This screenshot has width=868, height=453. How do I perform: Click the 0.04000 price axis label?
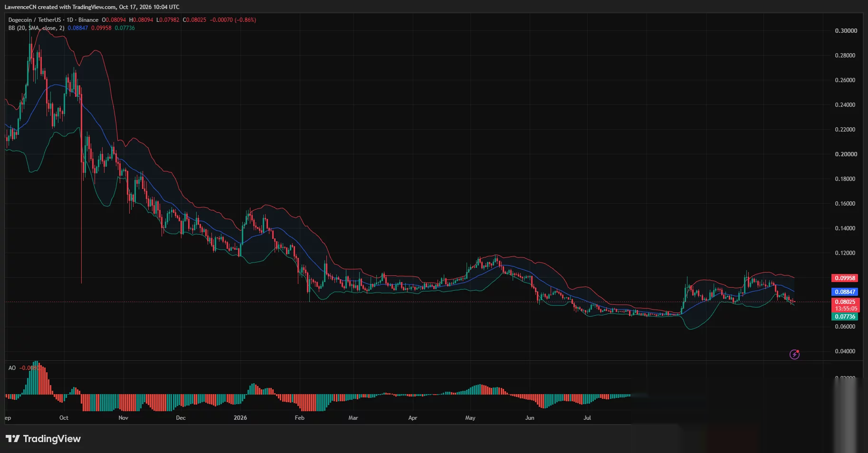[846, 351]
